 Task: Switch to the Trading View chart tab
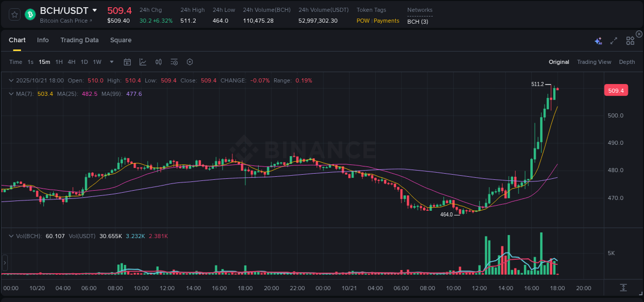click(594, 62)
